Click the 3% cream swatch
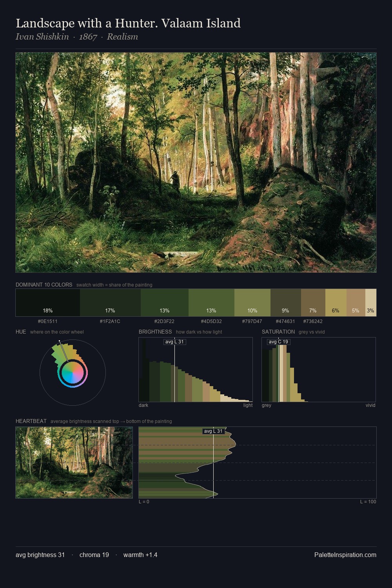This screenshot has width=392, height=588. [x=371, y=303]
